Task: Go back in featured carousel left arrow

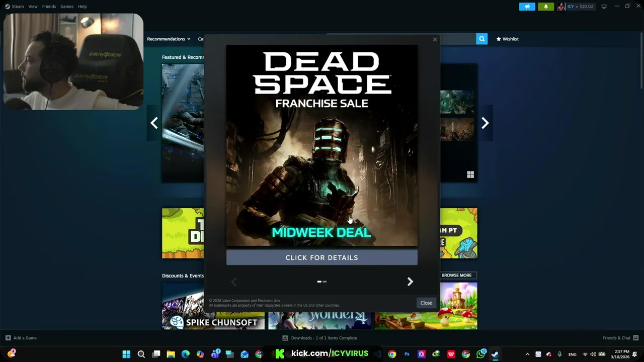Action: 154,123
